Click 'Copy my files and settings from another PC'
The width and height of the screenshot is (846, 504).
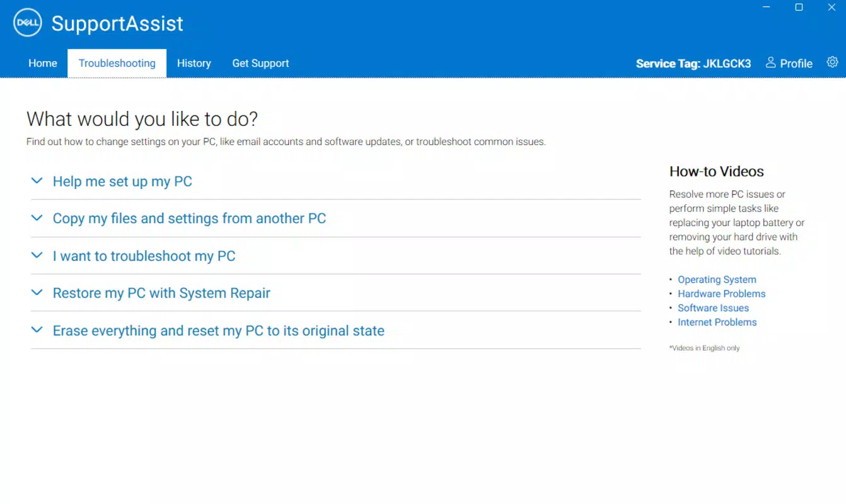189,219
